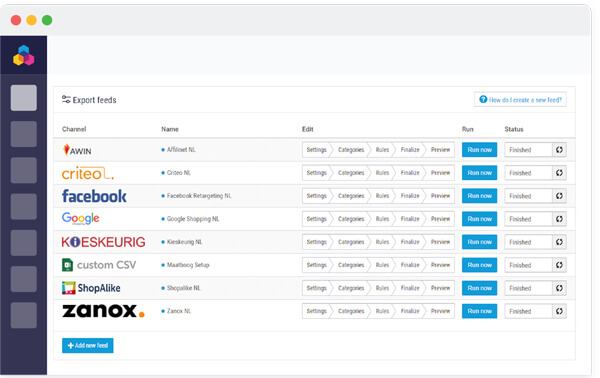Image resolution: width=600 pixels, height=378 pixels.
Task: Click the ShopAlike channel logo
Action: click(91, 288)
